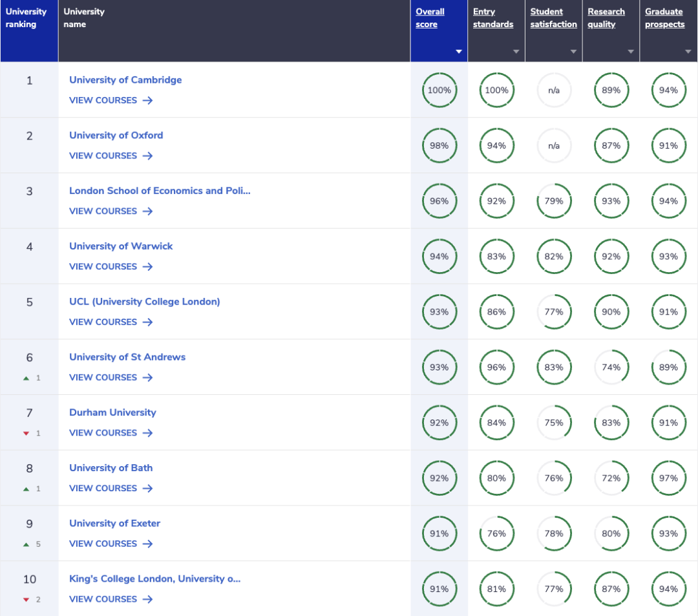
Task: Click the red down arrow for King's College
Action: tap(26, 600)
